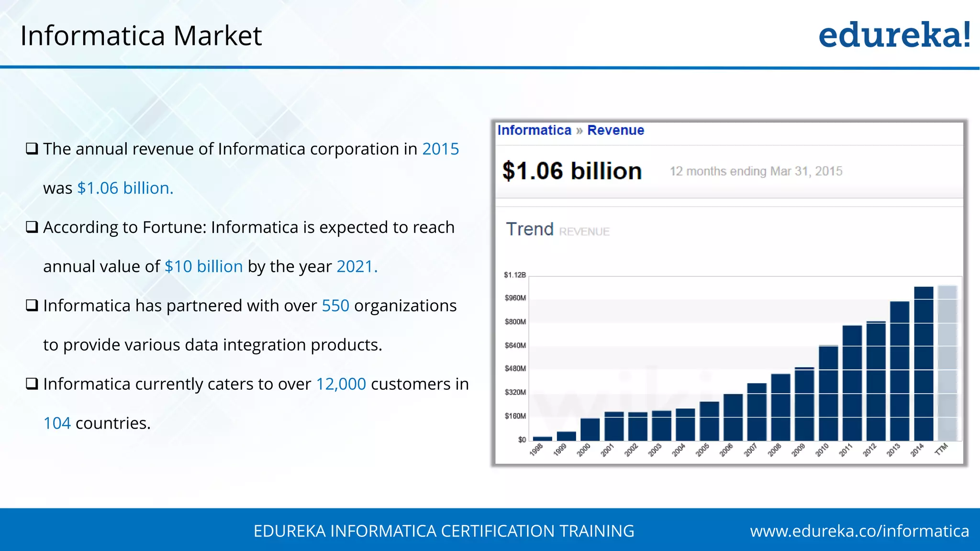This screenshot has height=551, width=980.
Task: Click the checkbox bullet beside 12,000 customers line
Action: pos(32,384)
